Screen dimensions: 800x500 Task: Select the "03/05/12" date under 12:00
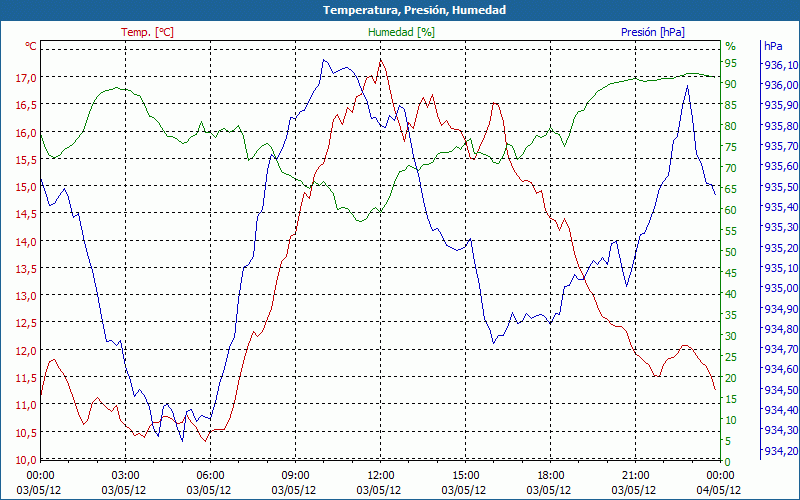point(379,490)
